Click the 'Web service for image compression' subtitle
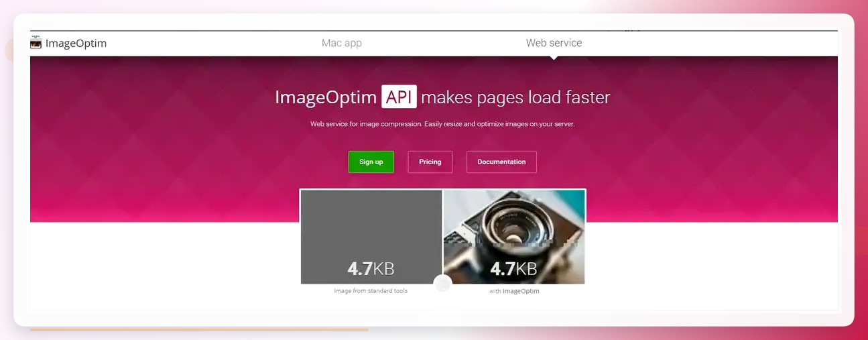The image size is (868, 340). (x=442, y=124)
